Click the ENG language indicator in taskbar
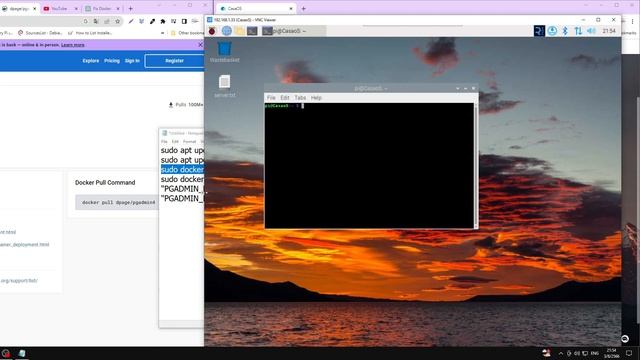This screenshot has height=360, width=640. 595,353
